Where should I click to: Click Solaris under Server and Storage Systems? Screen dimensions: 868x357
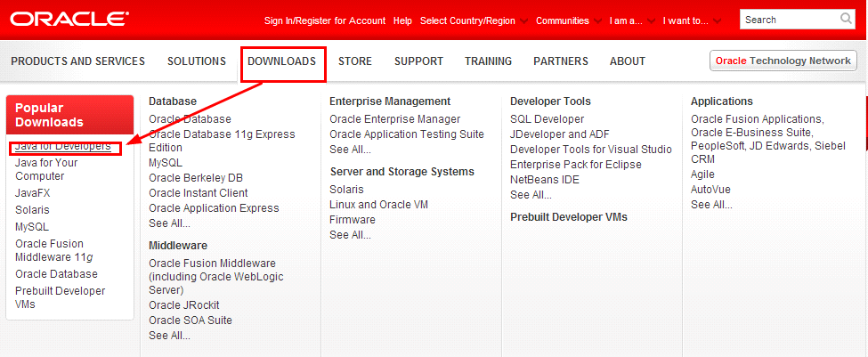346,190
